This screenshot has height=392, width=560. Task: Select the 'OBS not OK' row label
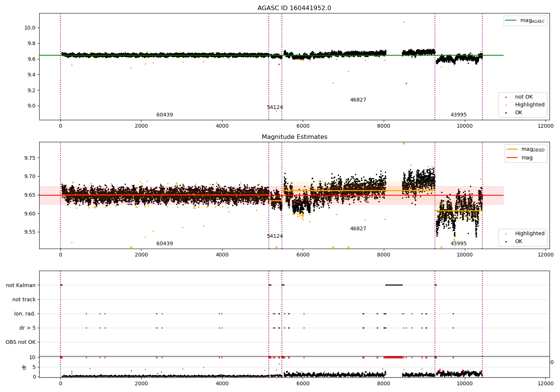[21, 342]
